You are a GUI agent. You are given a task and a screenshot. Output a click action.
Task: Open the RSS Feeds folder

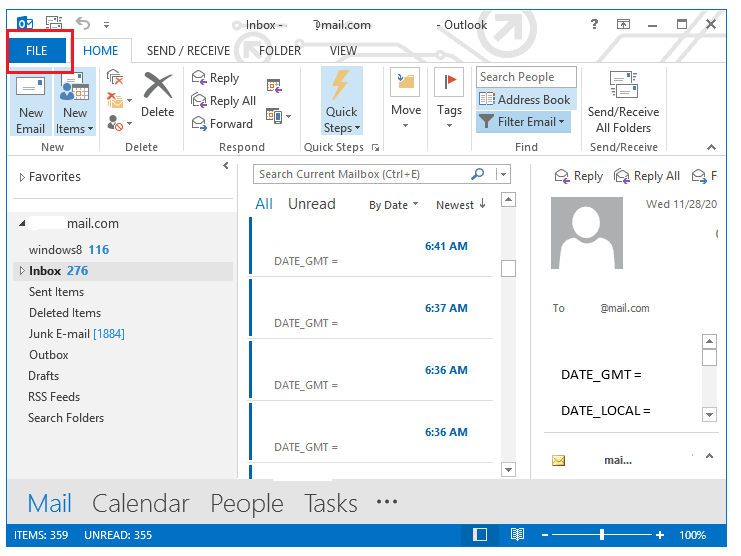coord(54,397)
